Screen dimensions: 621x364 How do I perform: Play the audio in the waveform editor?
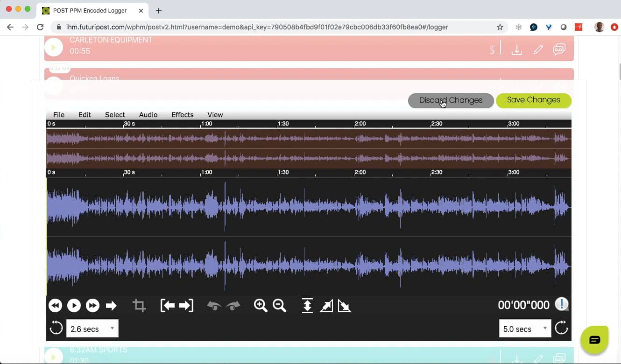[x=74, y=306]
